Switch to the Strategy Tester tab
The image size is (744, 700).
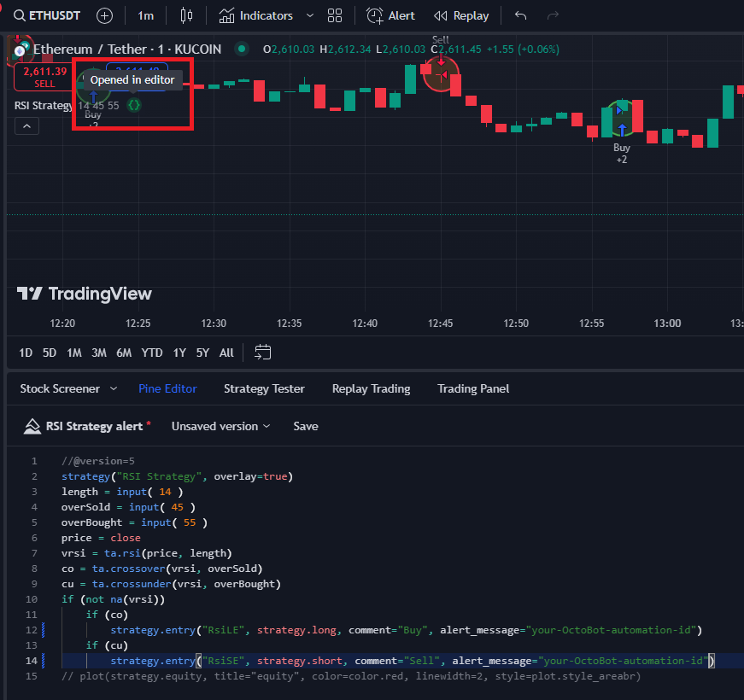(x=264, y=389)
